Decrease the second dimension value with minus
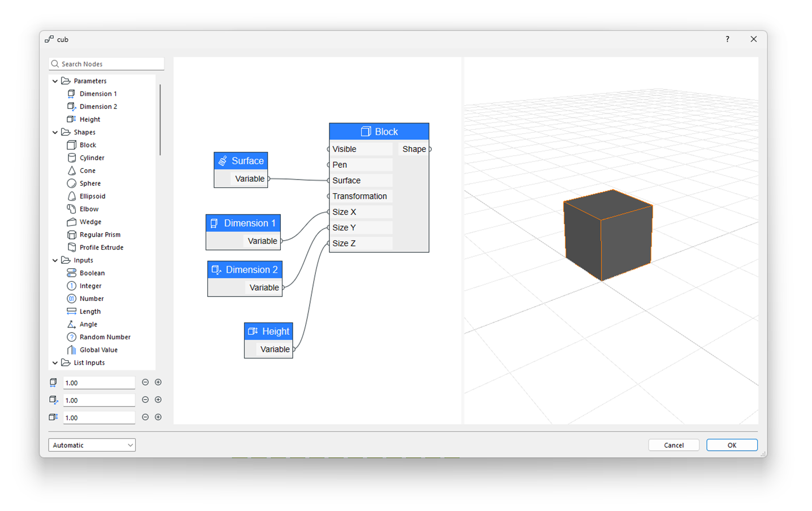Screen dimensions: 812x511 coord(145,400)
